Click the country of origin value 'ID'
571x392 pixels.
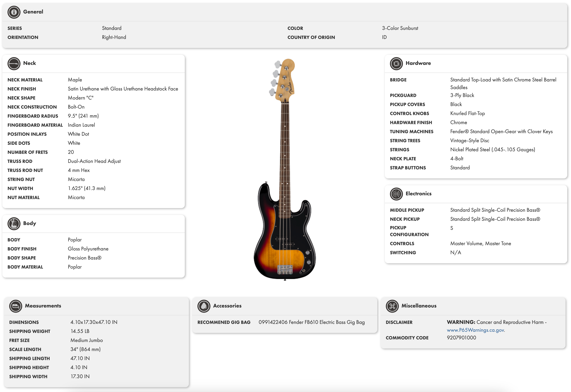[x=384, y=37]
